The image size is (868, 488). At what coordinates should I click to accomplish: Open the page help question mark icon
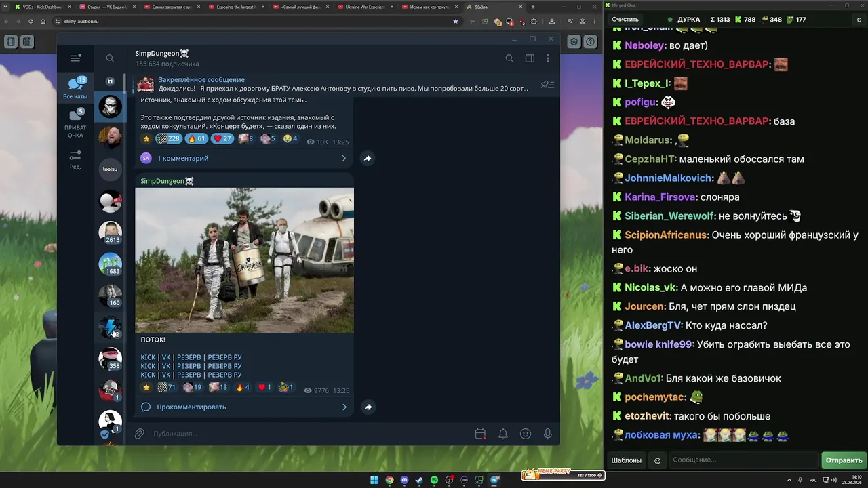point(591,41)
